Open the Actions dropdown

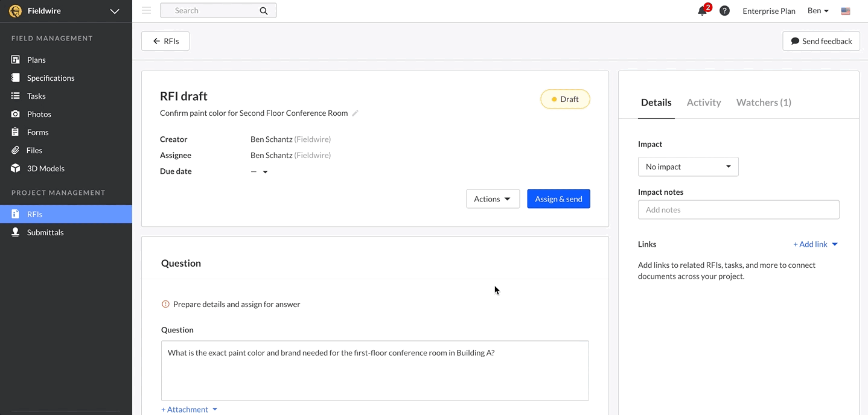[493, 199]
